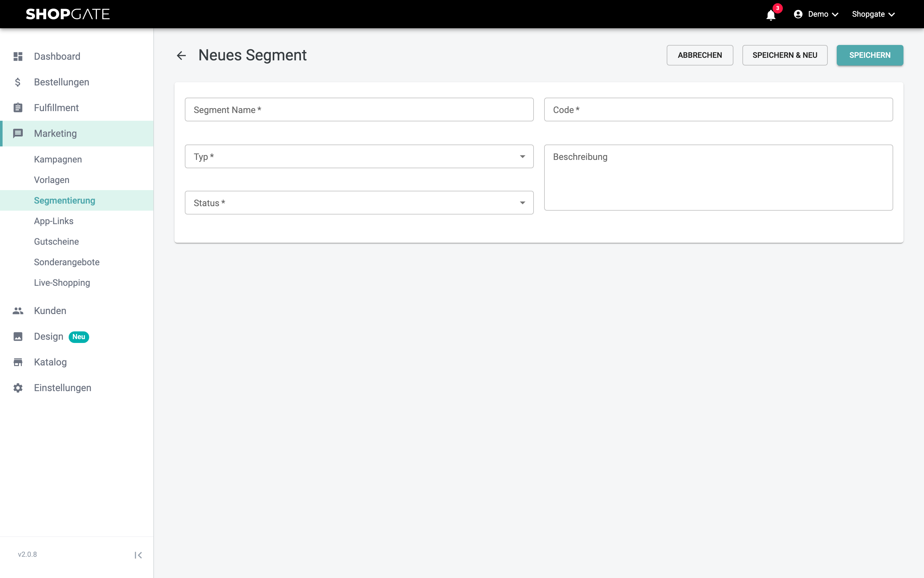Click the v2.0.8 version label
924x578 pixels.
coord(28,554)
